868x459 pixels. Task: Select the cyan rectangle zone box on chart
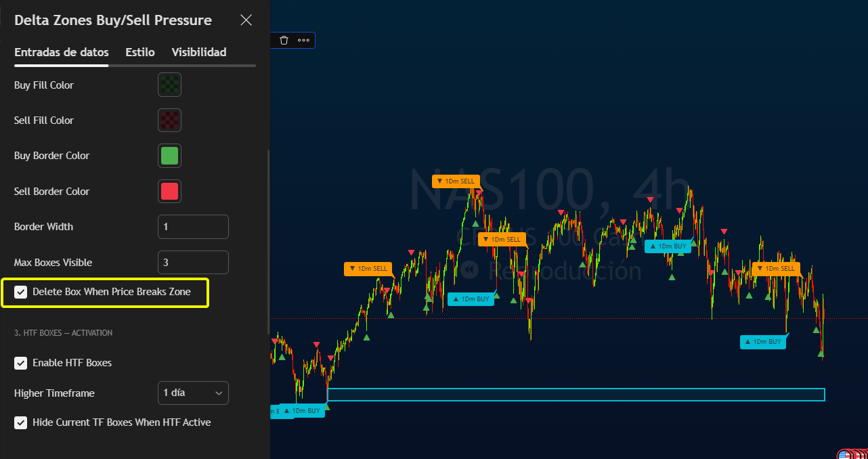click(x=576, y=395)
